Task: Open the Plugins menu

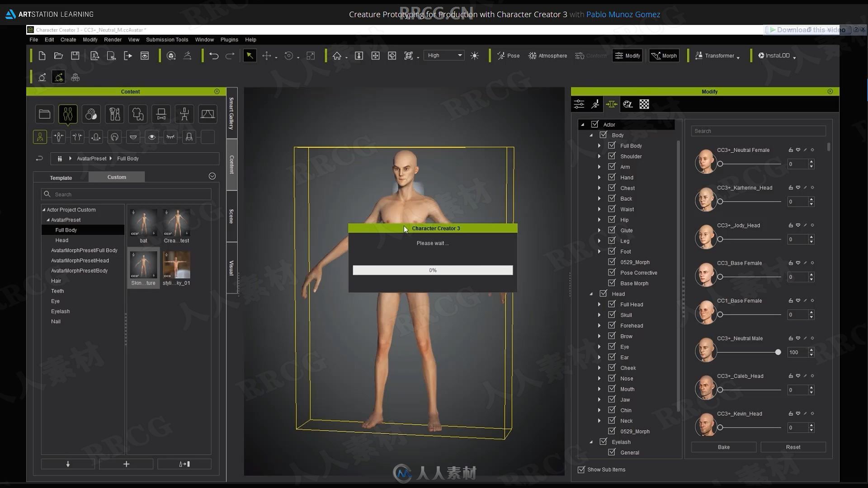Action: pos(229,40)
